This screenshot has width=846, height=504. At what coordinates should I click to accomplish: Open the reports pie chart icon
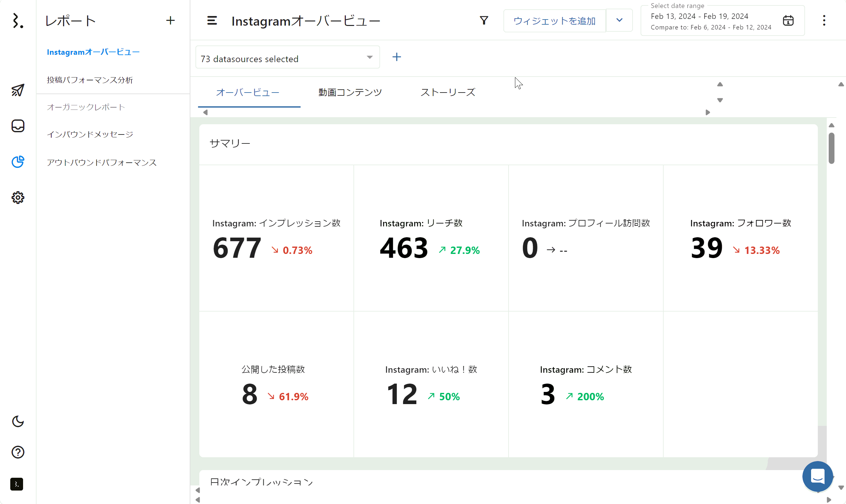[x=18, y=162]
